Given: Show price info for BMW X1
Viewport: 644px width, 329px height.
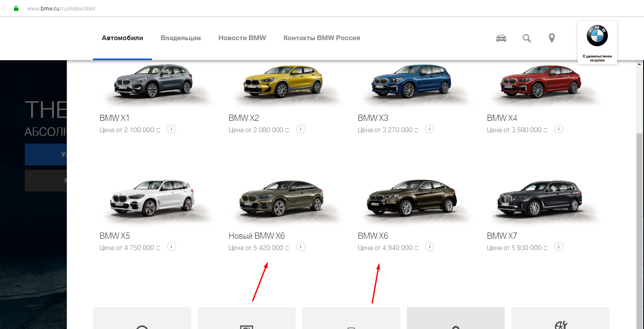Looking at the screenshot, I should pos(172,129).
